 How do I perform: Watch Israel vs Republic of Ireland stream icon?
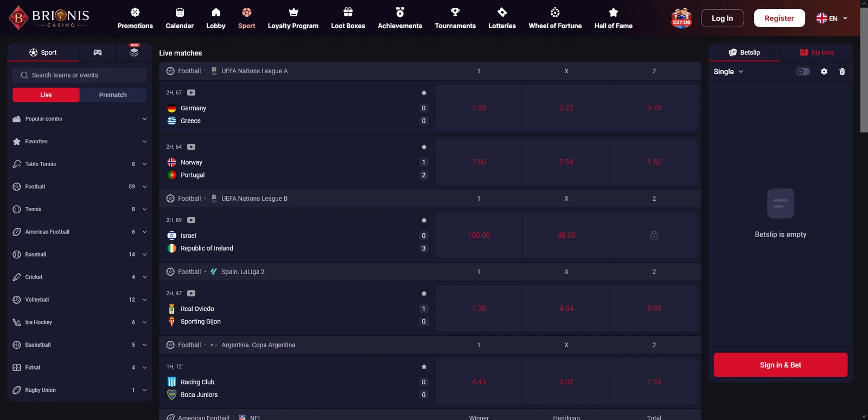click(191, 220)
